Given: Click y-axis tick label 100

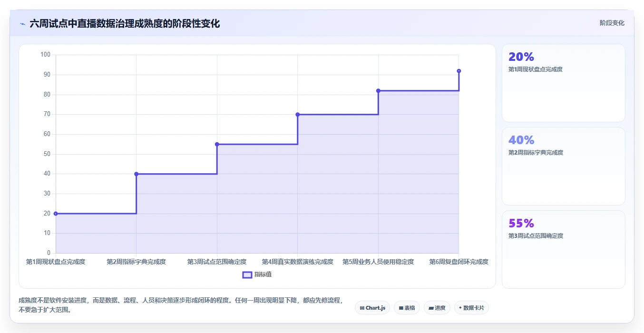Looking at the screenshot, I should pos(45,55).
